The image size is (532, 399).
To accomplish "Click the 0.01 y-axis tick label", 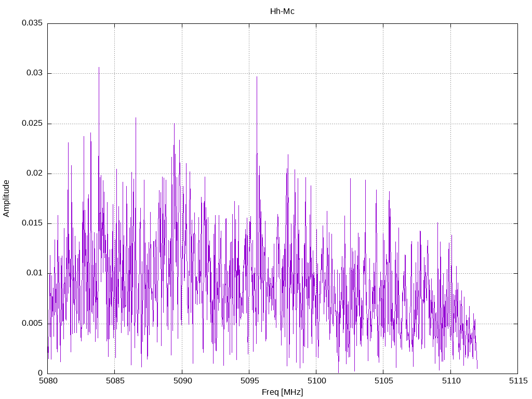I will [34, 273].
